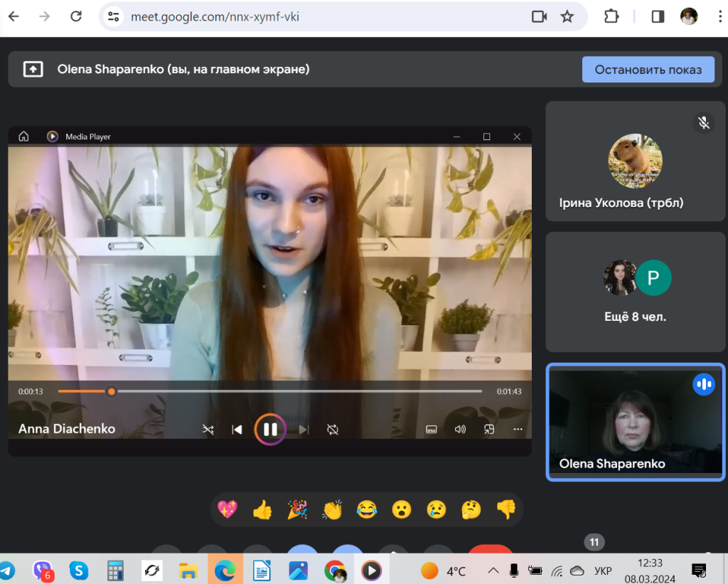Open Chrome profile avatar
The width and height of the screenshot is (728, 584).
pyautogui.click(x=689, y=17)
